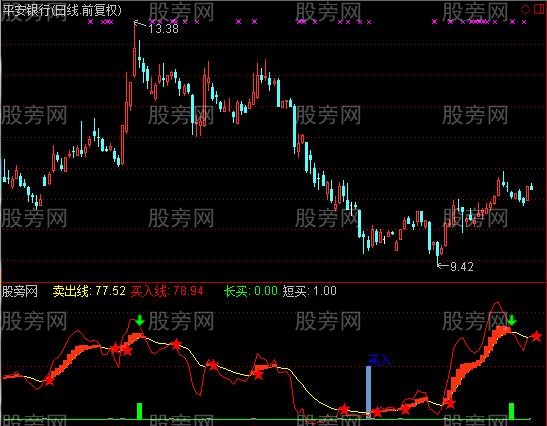Click the 买入线: 78.94 indicator value
Image resolution: width=547 pixels, height=426 pixels.
167,291
